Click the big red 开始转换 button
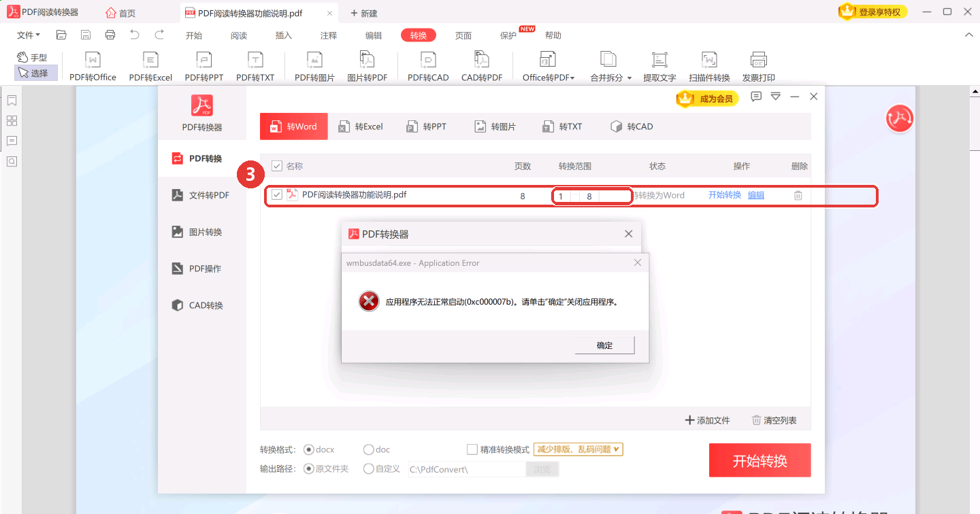This screenshot has width=980, height=514. click(x=760, y=460)
